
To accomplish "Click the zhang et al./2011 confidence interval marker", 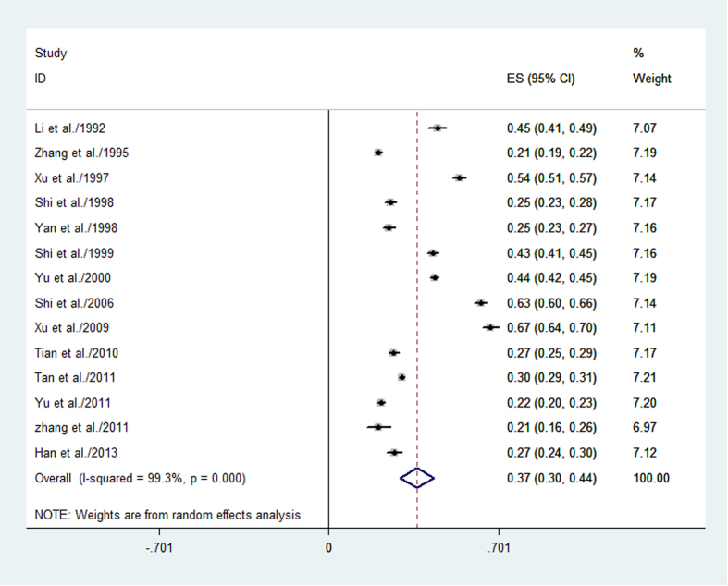I will pos(378,427).
